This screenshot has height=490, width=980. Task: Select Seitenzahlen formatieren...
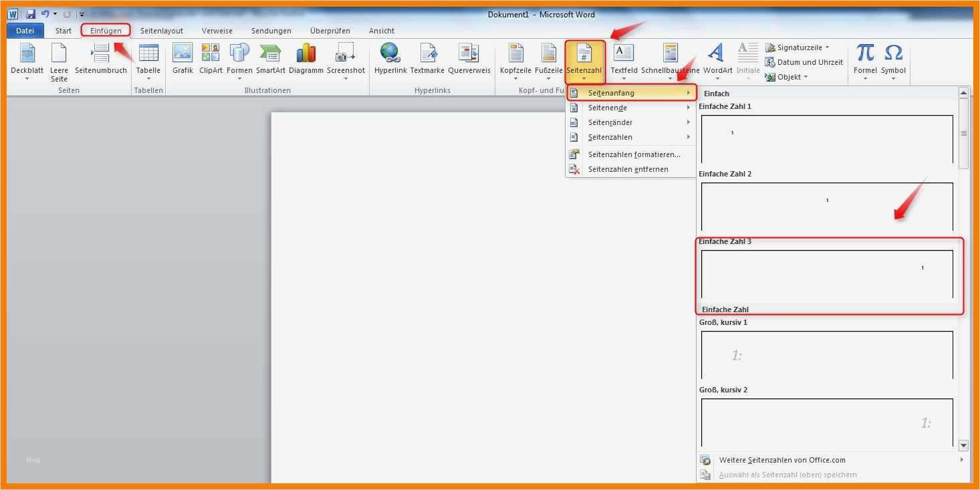630,154
